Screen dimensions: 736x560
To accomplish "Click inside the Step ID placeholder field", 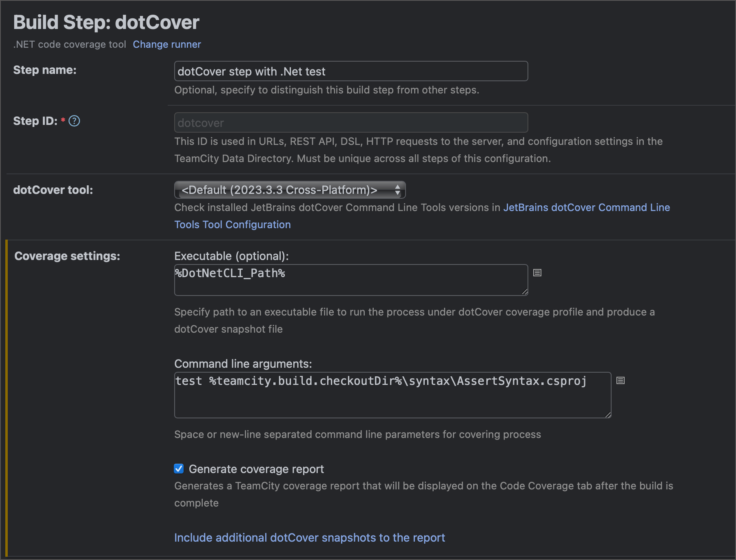I will (351, 122).
